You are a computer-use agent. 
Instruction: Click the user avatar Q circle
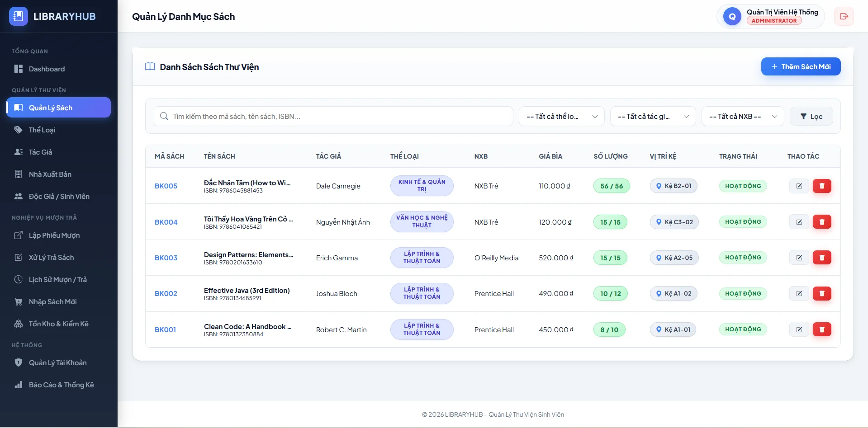coord(732,17)
